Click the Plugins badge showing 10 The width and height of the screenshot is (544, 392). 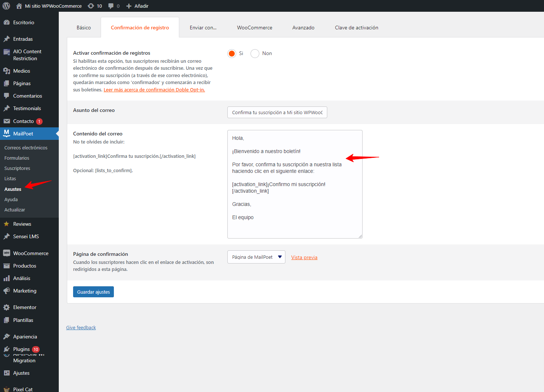[x=36, y=349]
